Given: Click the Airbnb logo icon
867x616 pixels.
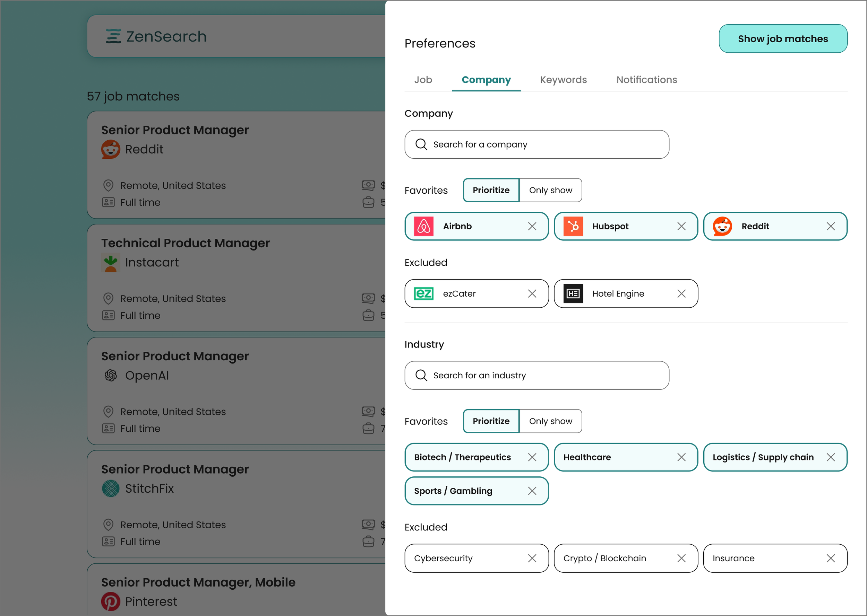Looking at the screenshot, I should point(424,227).
